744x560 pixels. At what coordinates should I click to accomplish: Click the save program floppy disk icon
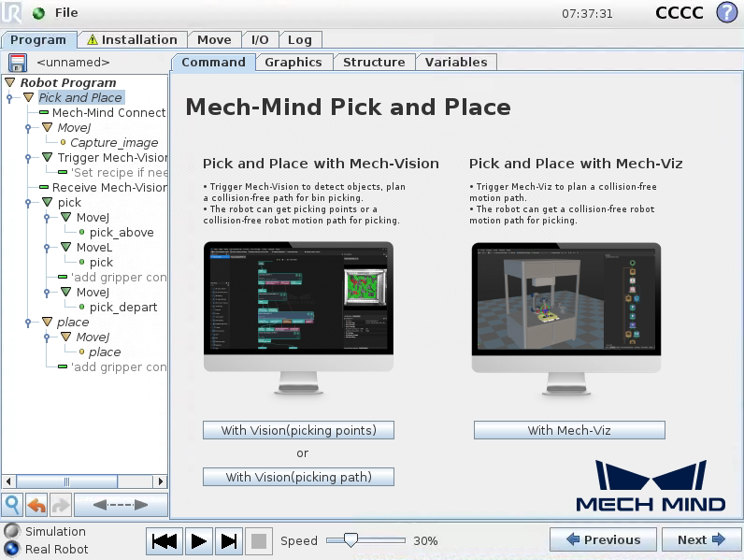coord(17,63)
